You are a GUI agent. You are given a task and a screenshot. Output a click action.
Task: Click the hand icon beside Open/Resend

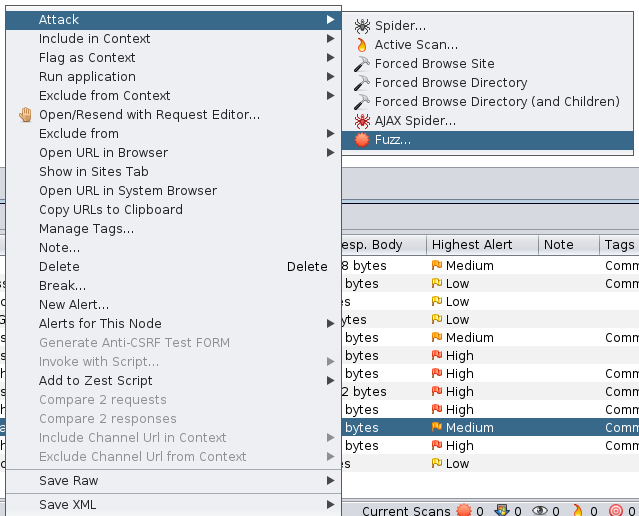pyautogui.click(x=25, y=115)
